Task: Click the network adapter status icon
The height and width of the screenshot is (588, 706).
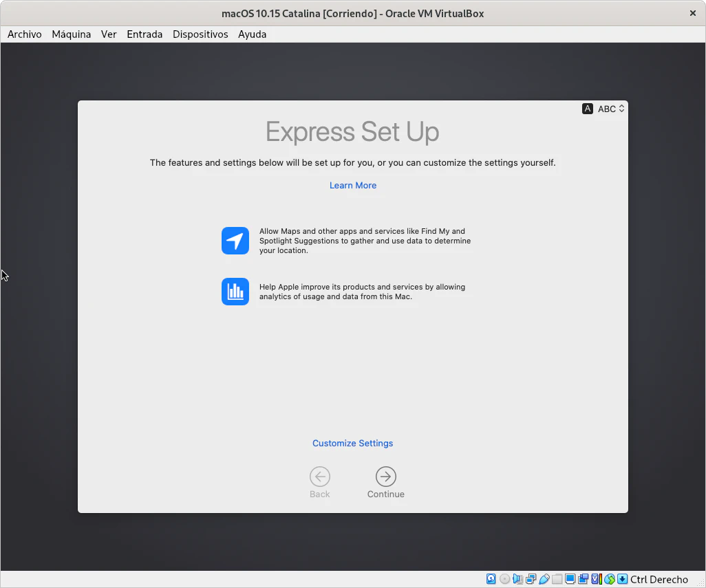Action: (x=531, y=579)
